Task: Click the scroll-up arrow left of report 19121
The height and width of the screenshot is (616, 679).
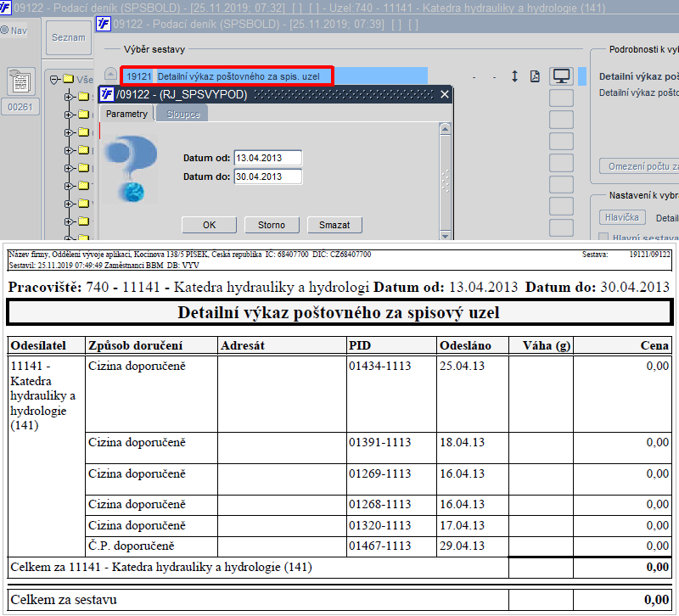Action: [x=111, y=75]
